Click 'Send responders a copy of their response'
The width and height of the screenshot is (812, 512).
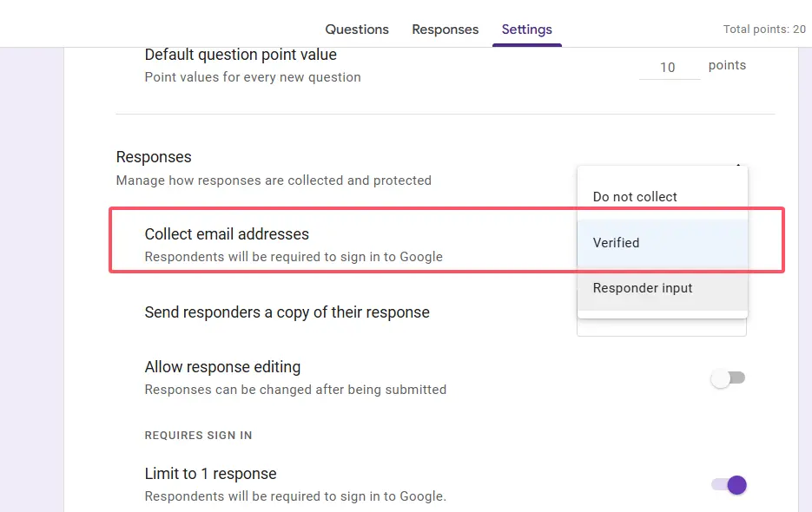(287, 312)
